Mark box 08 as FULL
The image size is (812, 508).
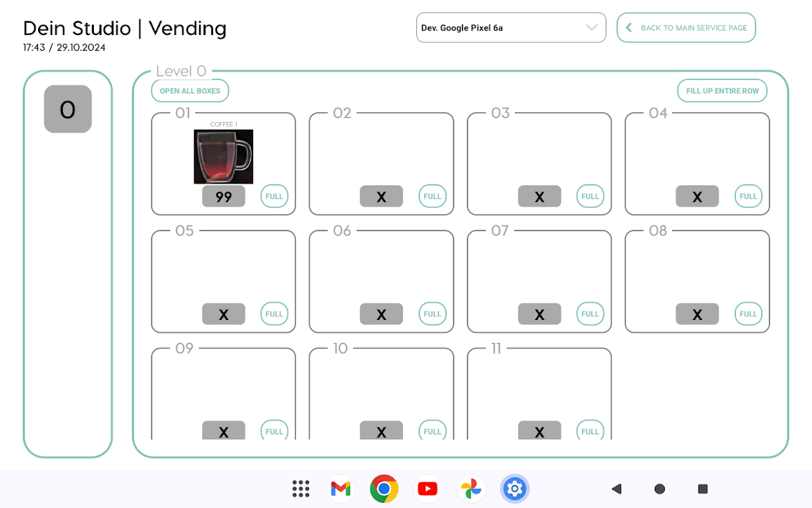[x=749, y=314]
